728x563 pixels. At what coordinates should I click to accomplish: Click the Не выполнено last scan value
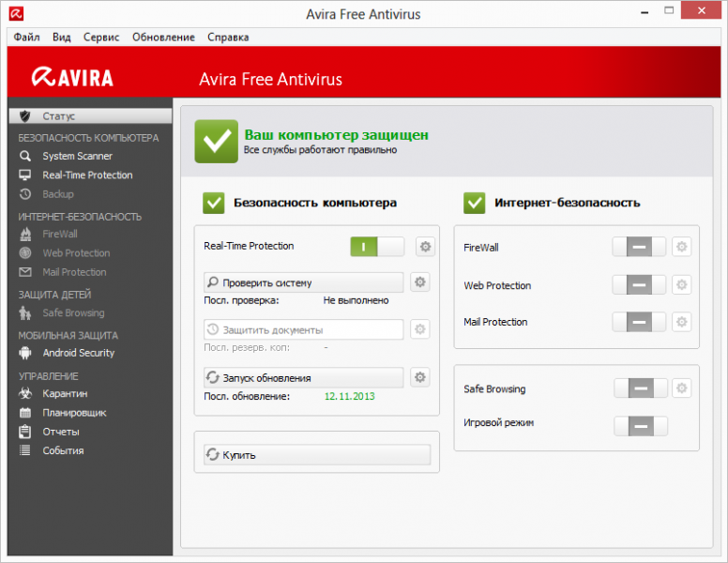[356, 300]
